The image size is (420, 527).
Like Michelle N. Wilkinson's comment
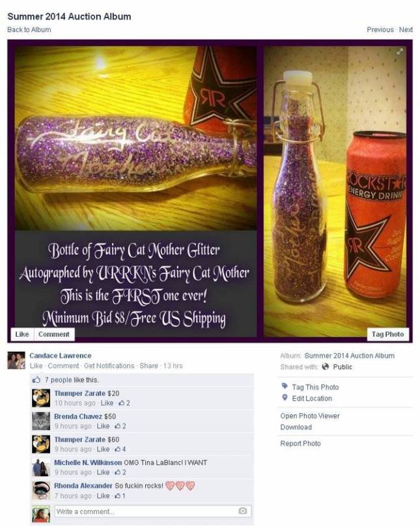pos(103,472)
